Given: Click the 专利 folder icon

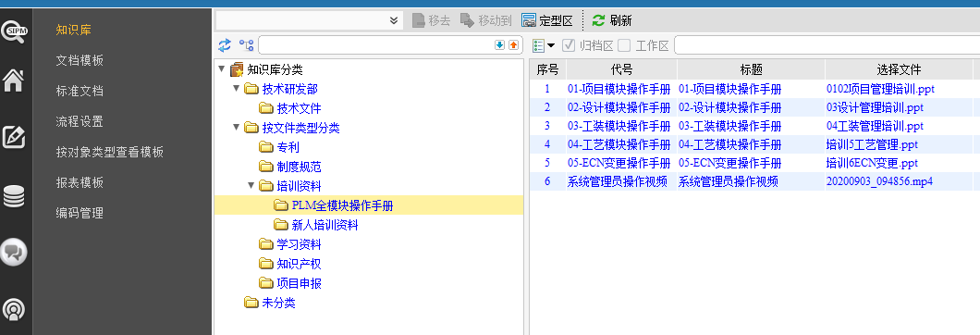Looking at the screenshot, I should coord(267,148).
